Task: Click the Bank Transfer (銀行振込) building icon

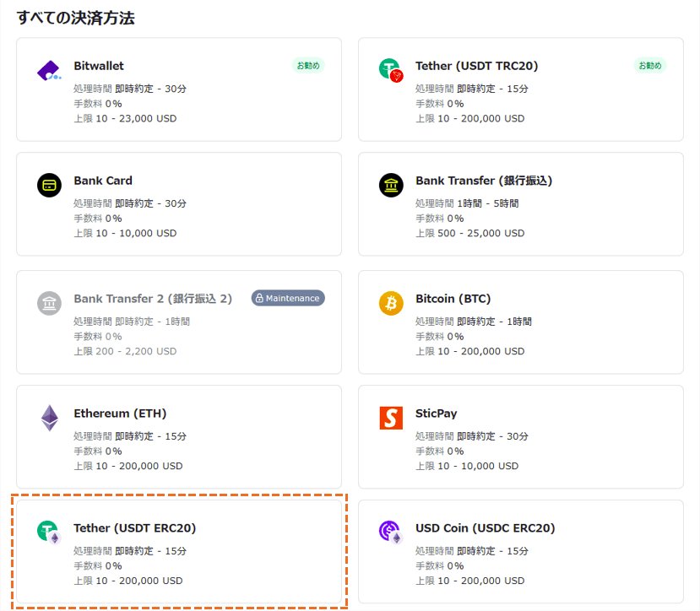Action: click(x=391, y=185)
